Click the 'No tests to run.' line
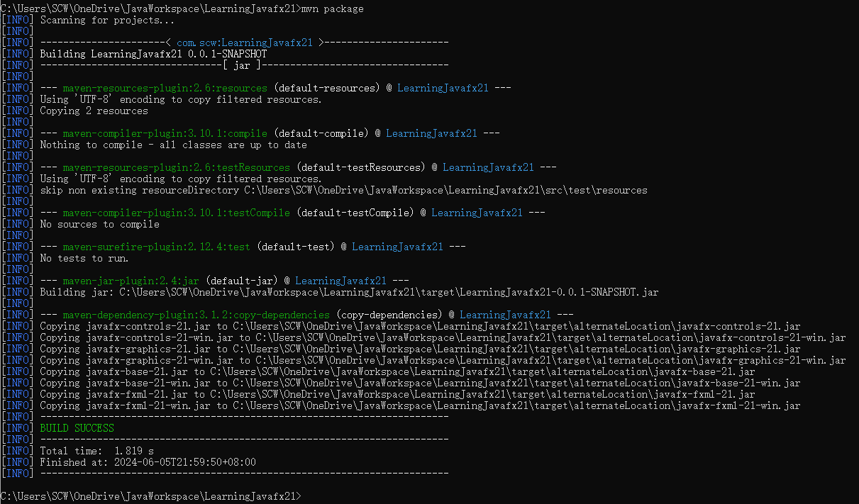This screenshot has width=859, height=504. (84, 258)
